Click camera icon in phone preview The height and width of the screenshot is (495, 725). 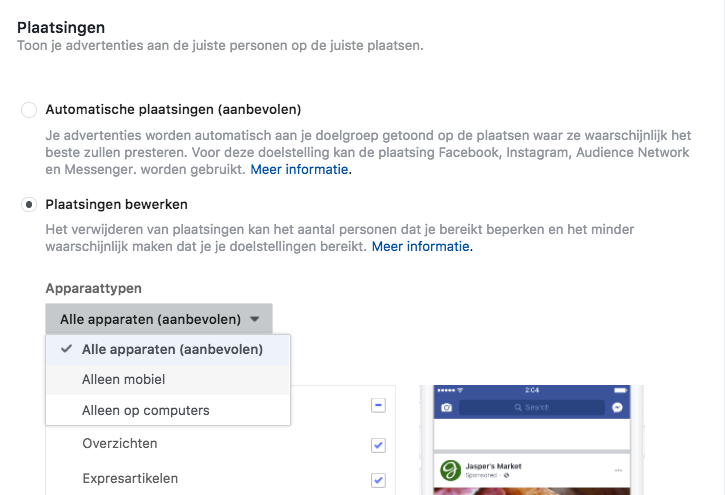pyautogui.click(x=446, y=408)
